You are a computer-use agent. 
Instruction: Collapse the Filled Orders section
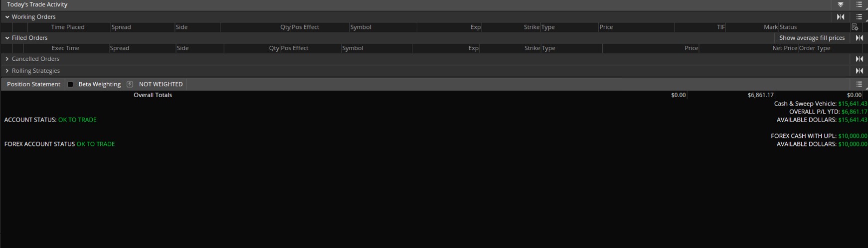pyautogui.click(x=7, y=38)
